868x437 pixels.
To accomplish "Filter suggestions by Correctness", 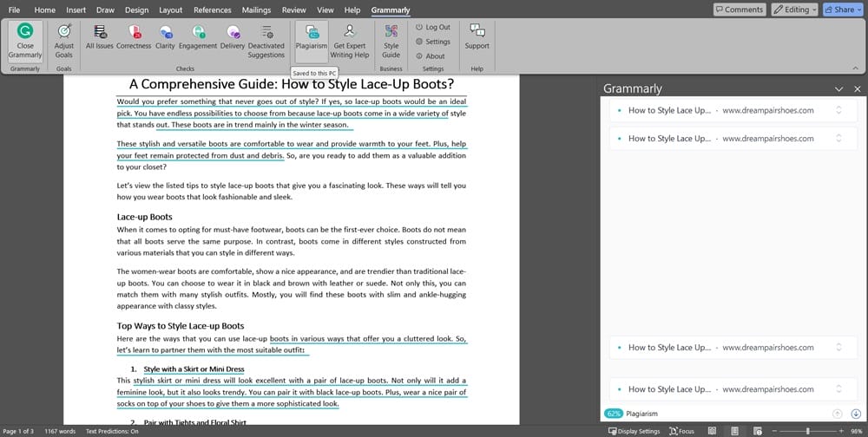I will point(134,37).
